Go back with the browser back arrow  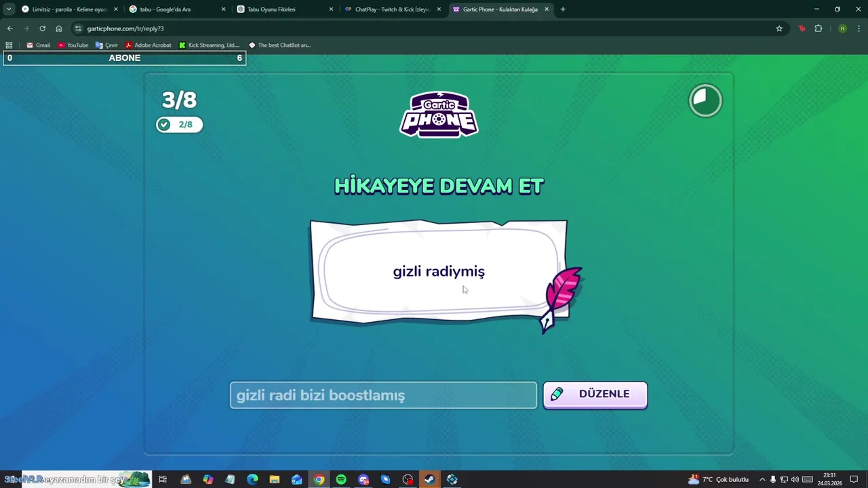9,28
